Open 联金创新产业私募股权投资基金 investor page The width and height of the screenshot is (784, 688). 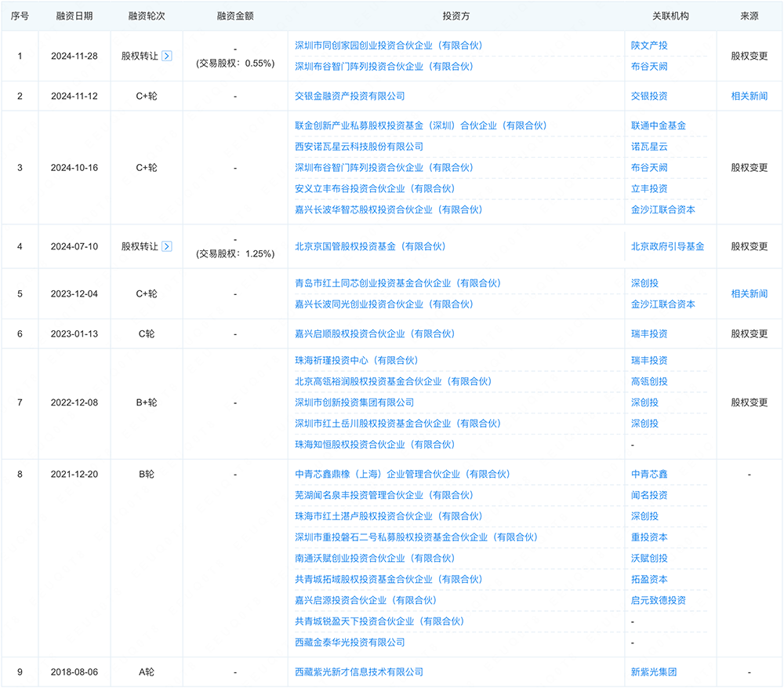tap(420, 126)
